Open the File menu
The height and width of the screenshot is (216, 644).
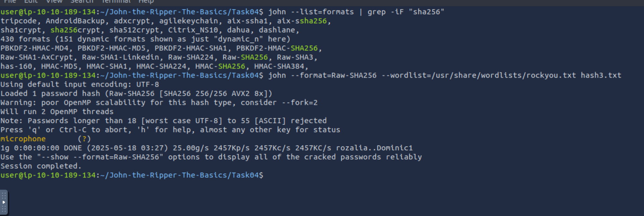coord(10,1)
